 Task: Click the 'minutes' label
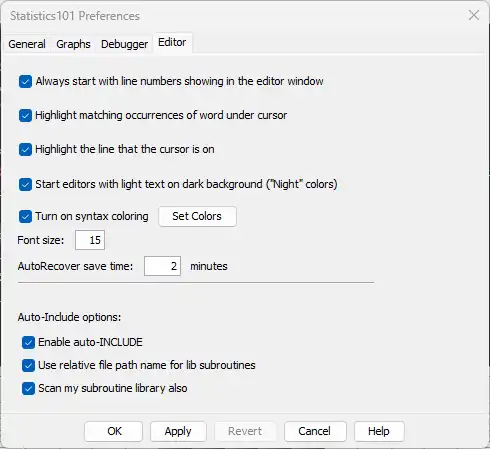(x=209, y=266)
